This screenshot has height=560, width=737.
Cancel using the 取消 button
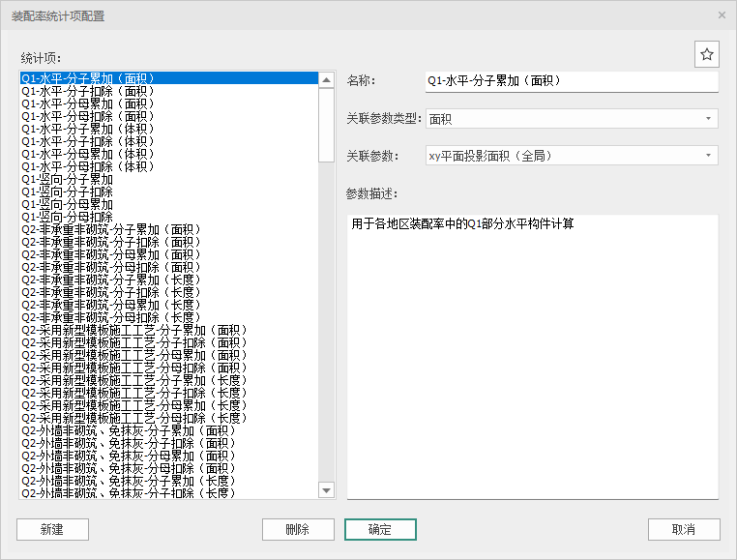(x=684, y=529)
